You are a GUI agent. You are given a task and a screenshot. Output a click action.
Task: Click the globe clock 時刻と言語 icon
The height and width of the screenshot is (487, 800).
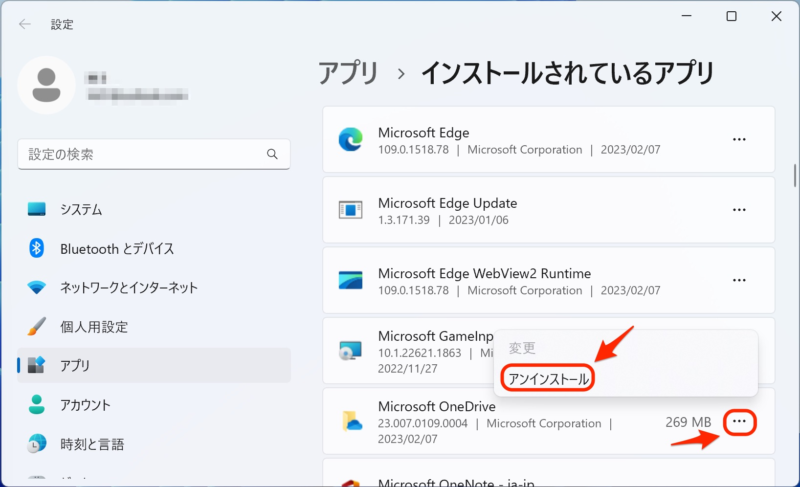click(x=36, y=444)
